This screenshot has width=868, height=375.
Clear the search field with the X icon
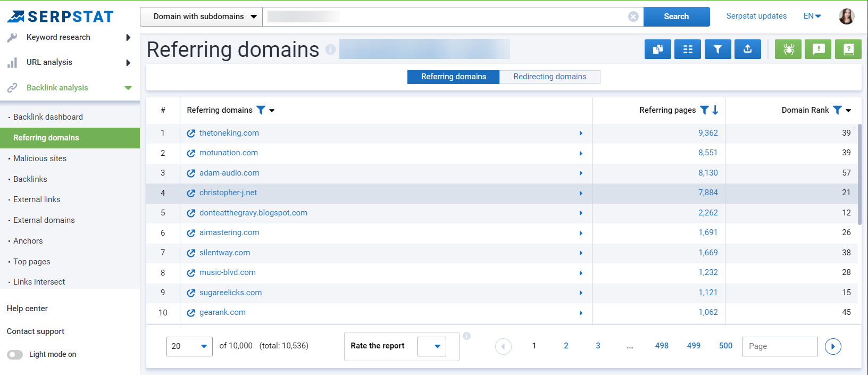coord(633,16)
